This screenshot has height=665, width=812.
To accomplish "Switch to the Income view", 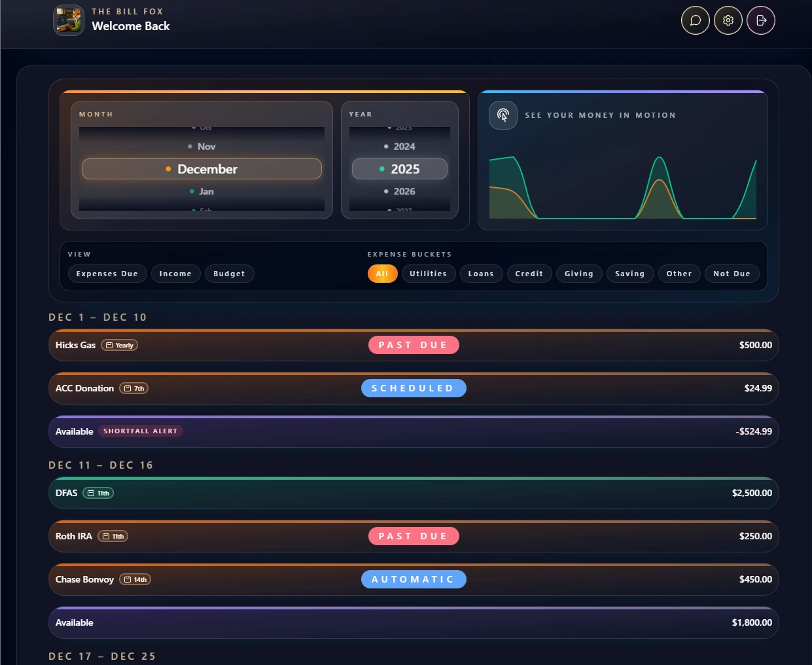I will tap(175, 274).
